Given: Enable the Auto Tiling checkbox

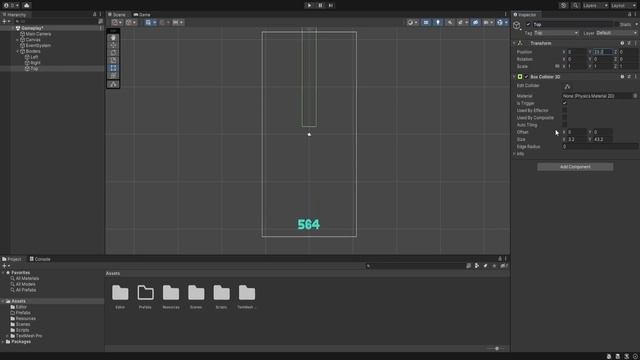Looking at the screenshot, I should tap(564, 125).
